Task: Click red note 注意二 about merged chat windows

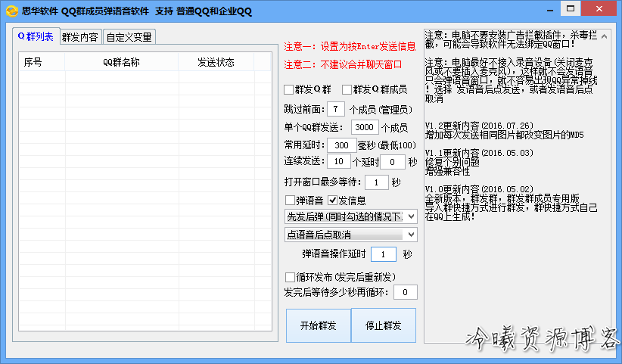Action: (343, 64)
